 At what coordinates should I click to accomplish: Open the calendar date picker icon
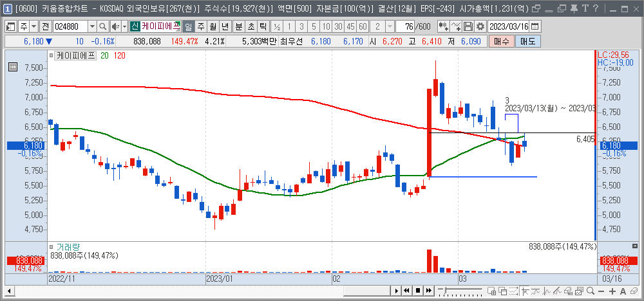(x=535, y=26)
